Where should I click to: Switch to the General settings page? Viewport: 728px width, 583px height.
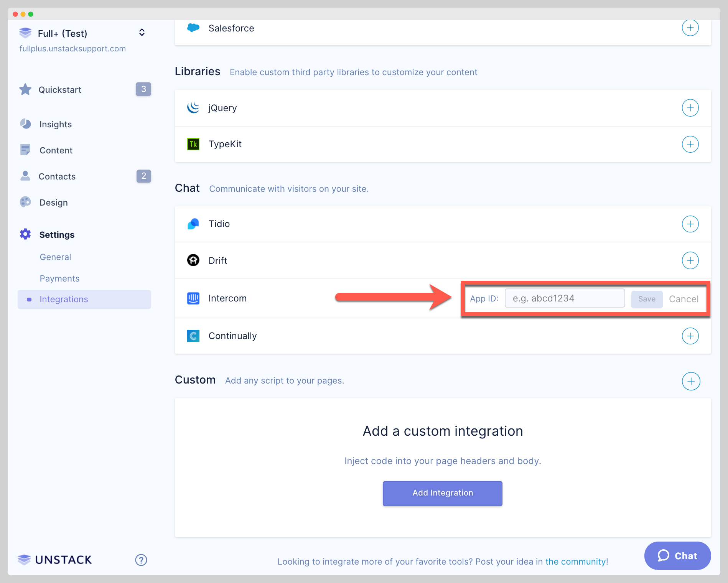click(x=55, y=257)
